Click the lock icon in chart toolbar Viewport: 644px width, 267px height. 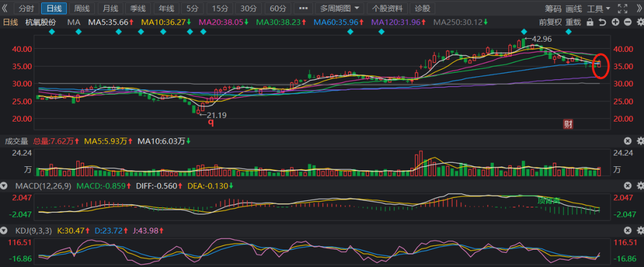[590, 22]
